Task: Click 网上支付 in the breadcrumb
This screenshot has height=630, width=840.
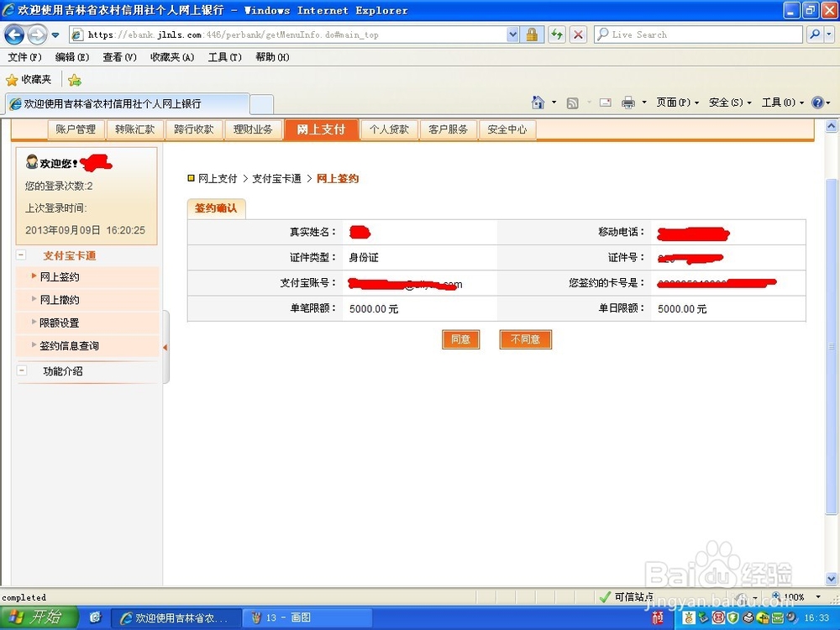Action: [218, 179]
